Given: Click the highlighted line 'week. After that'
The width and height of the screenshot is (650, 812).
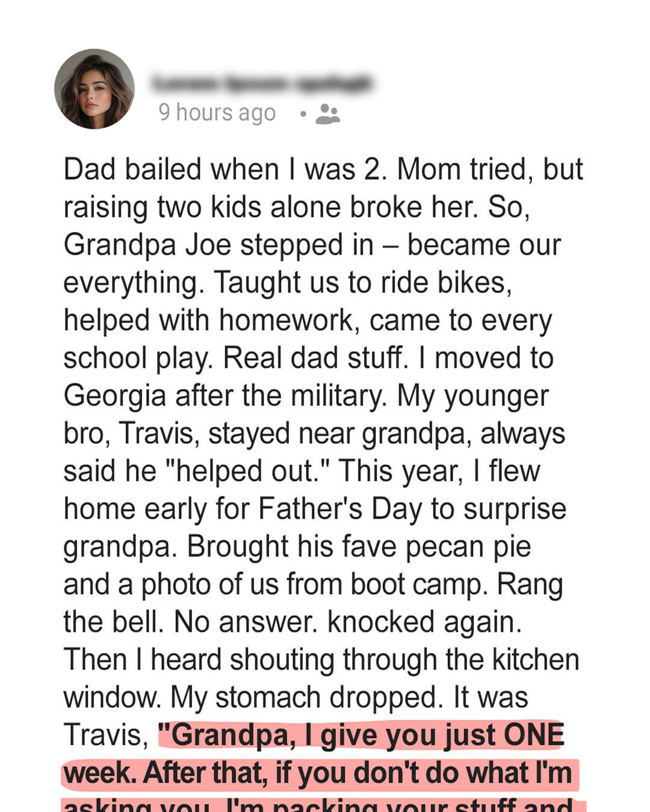Looking at the screenshot, I should (318, 772).
